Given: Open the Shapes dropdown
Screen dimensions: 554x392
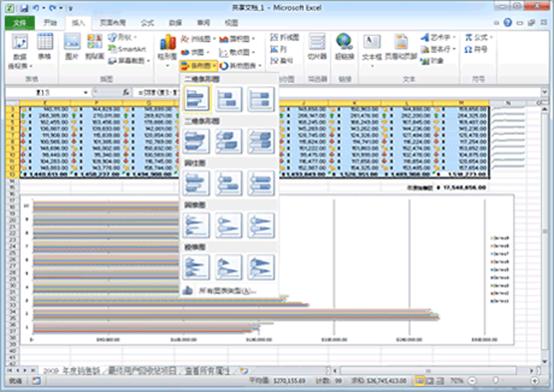Looking at the screenshot, I should (123, 37).
